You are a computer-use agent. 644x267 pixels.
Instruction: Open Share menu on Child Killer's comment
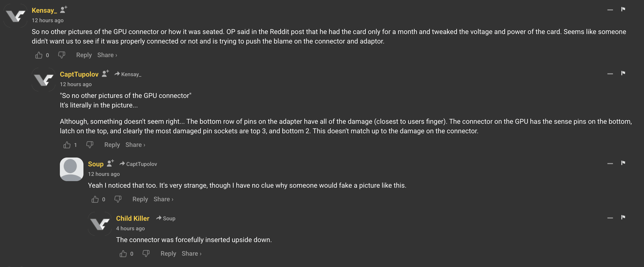pos(191,253)
